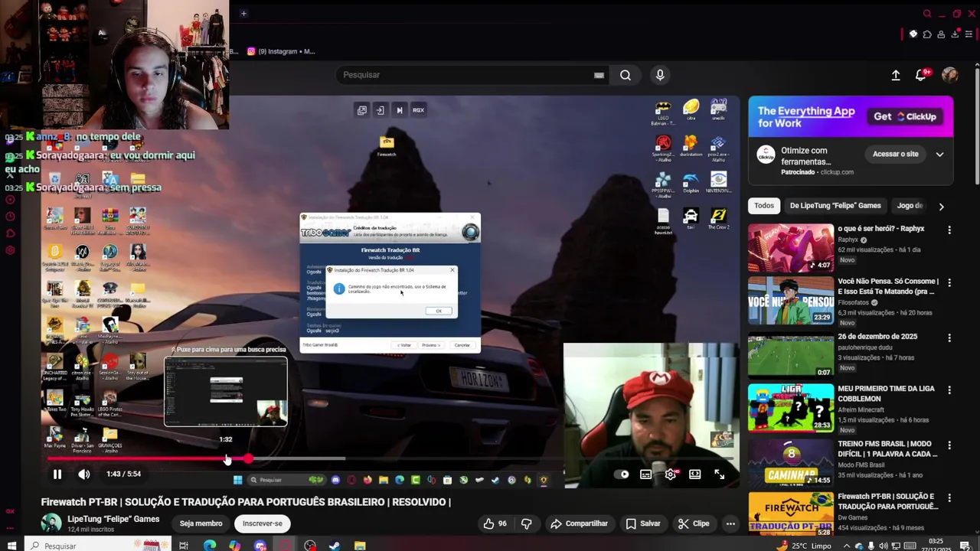Image resolution: width=980 pixels, height=551 pixels.
Task: Create a clip with Clipe button
Action: 694,523
